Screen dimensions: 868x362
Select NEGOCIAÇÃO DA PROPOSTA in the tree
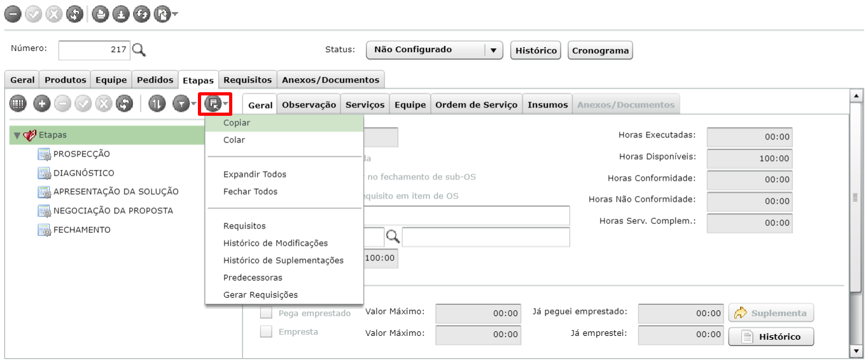(113, 211)
